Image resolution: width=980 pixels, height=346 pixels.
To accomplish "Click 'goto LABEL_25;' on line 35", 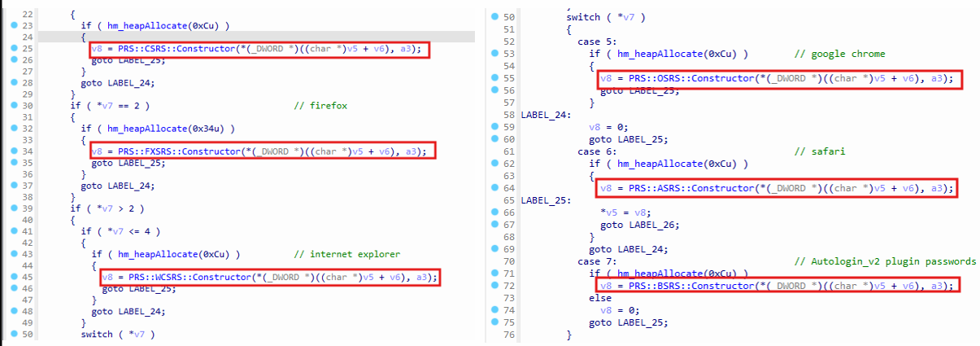I will [128, 163].
